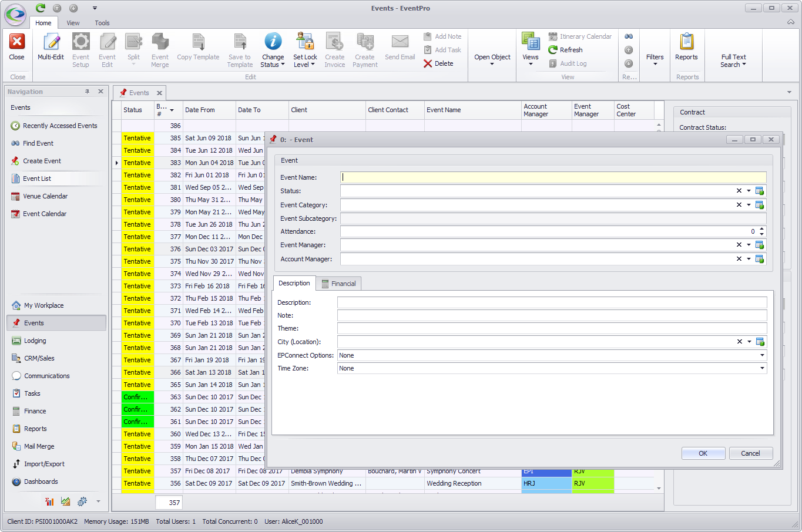The height and width of the screenshot is (532, 802).
Task: Switch to the Tools ribbon tab
Action: (x=102, y=23)
